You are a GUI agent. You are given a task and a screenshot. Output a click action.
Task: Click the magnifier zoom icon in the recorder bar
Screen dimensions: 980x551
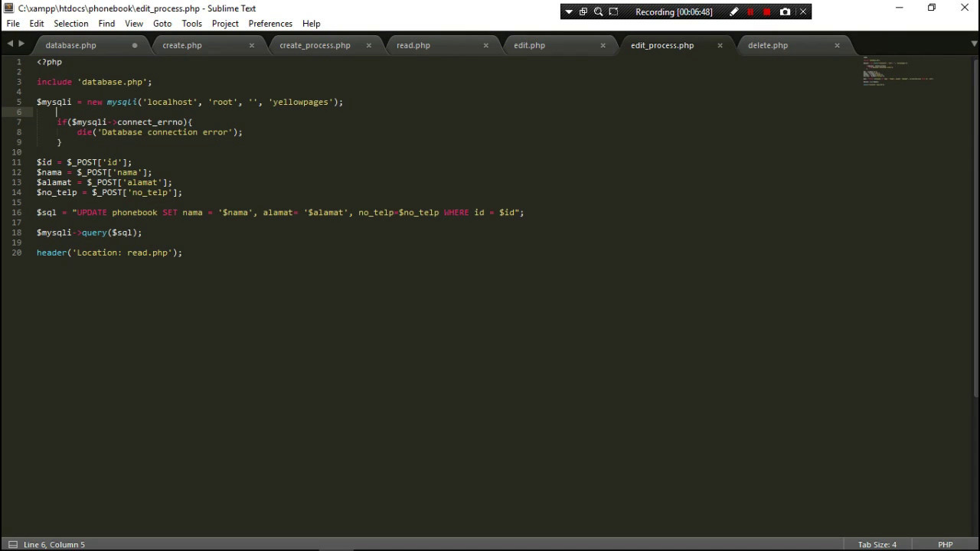click(x=598, y=12)
